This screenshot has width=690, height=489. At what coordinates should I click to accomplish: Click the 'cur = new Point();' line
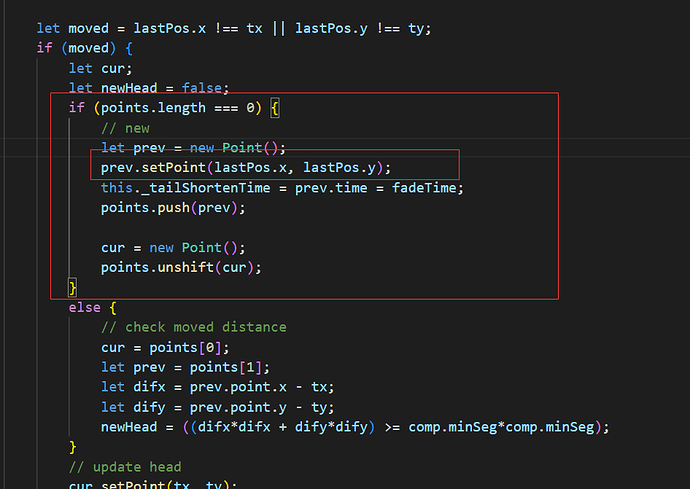click(173, 247)
